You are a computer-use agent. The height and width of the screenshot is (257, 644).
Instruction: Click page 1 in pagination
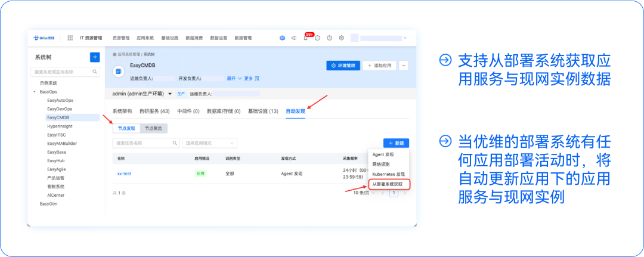(x=394, y=193)
